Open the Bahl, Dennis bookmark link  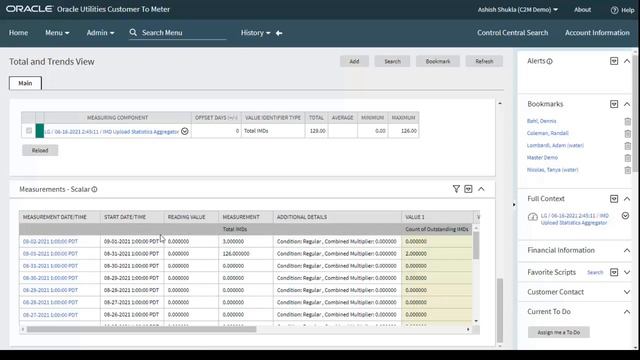[542, 121]
